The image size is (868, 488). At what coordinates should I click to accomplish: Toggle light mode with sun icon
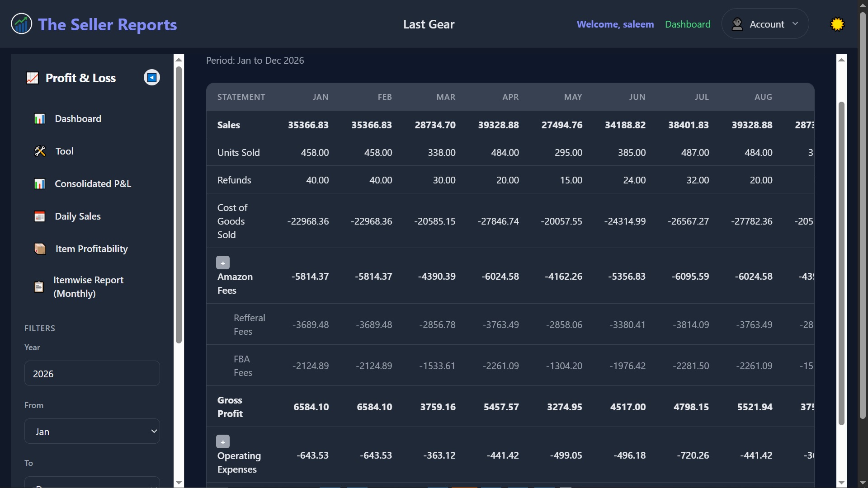coord(837,24)
